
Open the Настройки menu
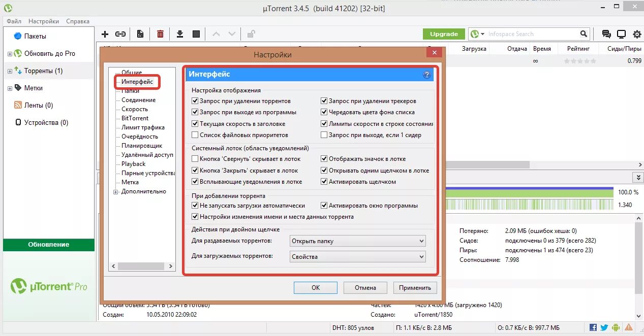point(44,21)
